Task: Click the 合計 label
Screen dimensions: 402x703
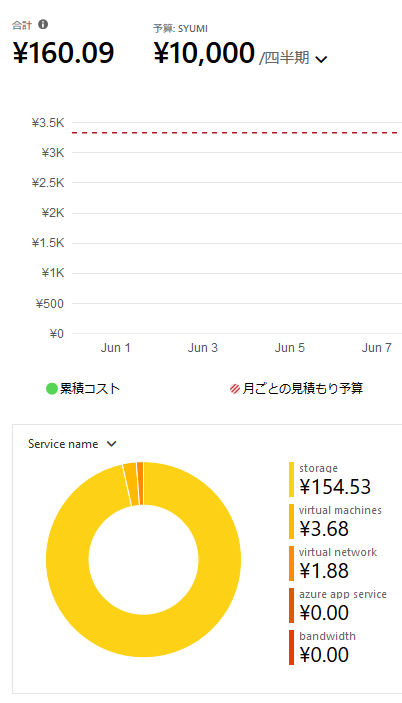Action: [x=22, y=25]
